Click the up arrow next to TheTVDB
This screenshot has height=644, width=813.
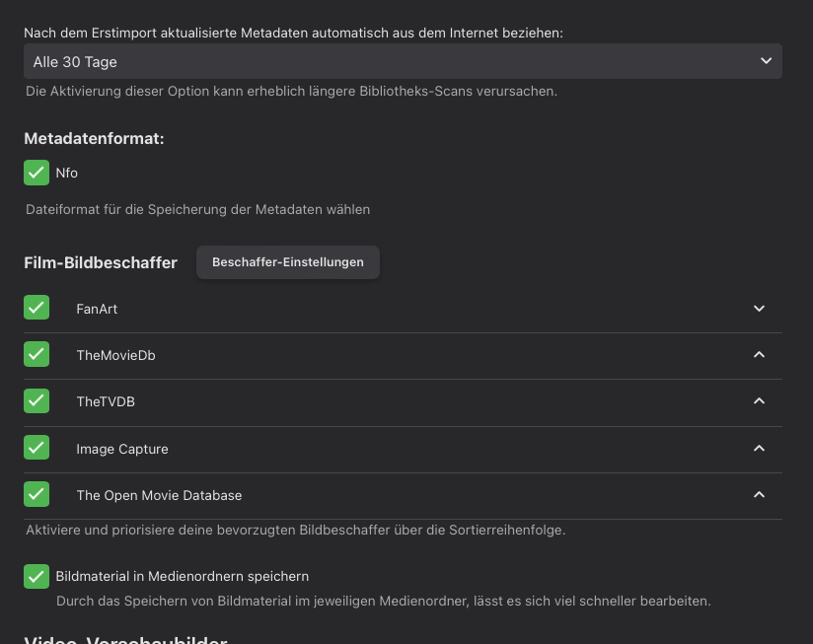point(759,401)
